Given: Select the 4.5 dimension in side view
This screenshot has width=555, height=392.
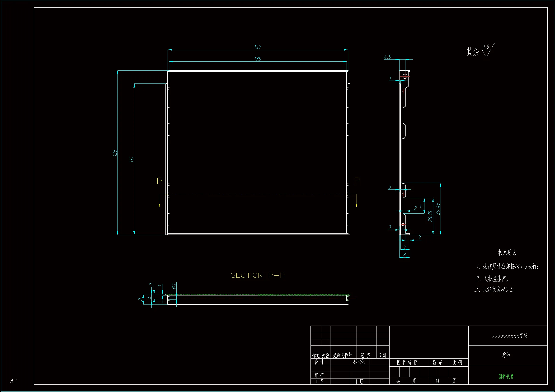Looking at the screenshot, I should click(x=387, y=57).
